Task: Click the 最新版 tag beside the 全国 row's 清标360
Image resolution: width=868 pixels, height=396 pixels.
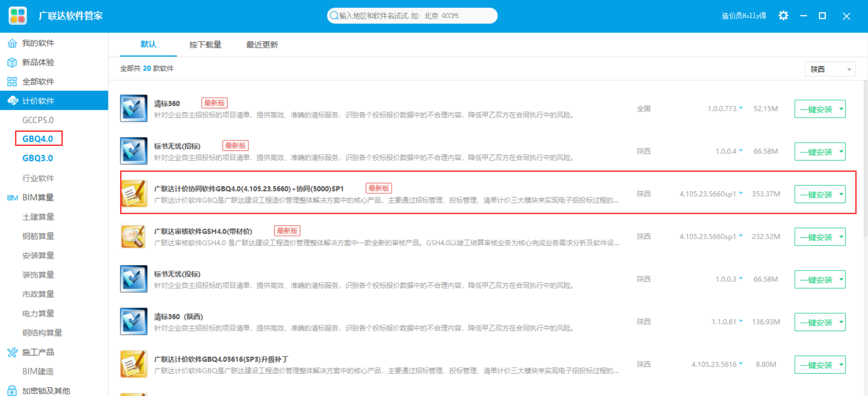Action: pos(214,103)
